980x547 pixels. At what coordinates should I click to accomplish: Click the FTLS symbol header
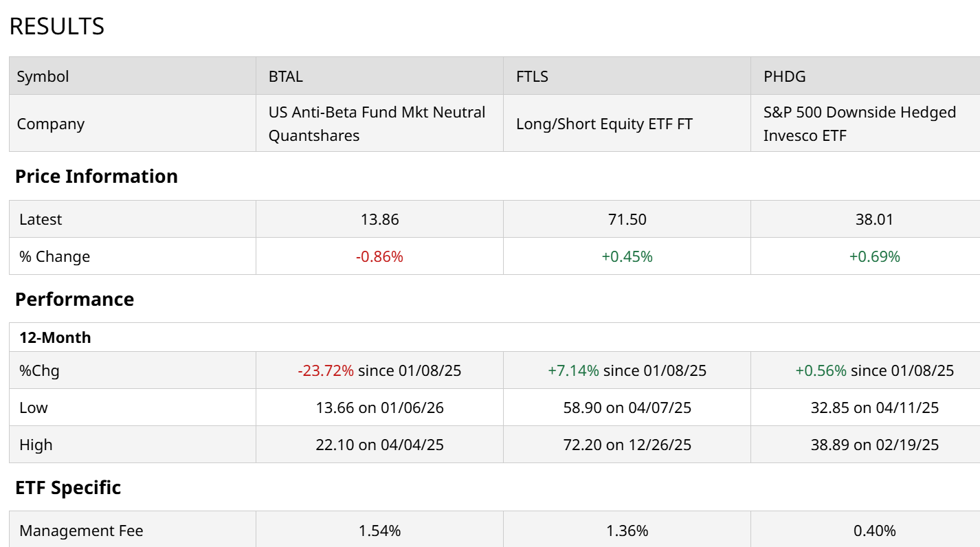pos(532,76)
